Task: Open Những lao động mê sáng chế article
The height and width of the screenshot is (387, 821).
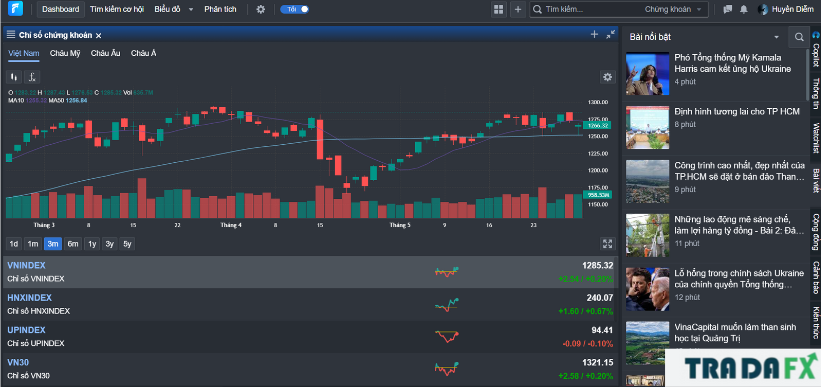Action: click(x=739, y=225)
